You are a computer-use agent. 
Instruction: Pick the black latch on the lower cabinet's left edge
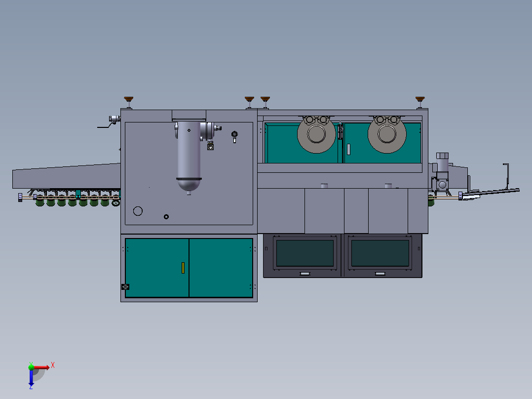coord(125,287)
